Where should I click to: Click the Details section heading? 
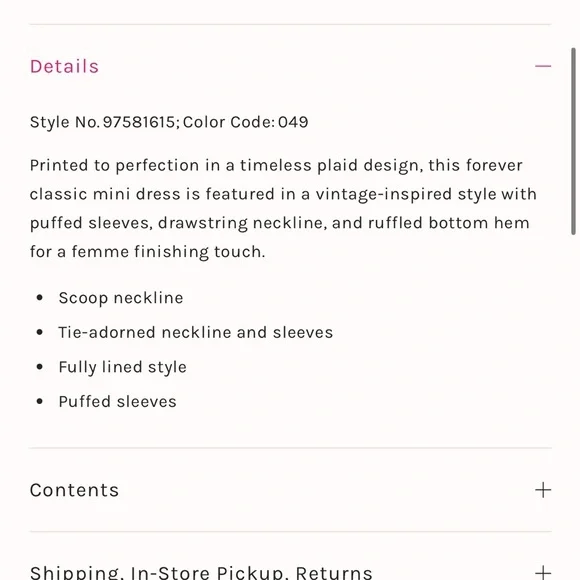64,67
